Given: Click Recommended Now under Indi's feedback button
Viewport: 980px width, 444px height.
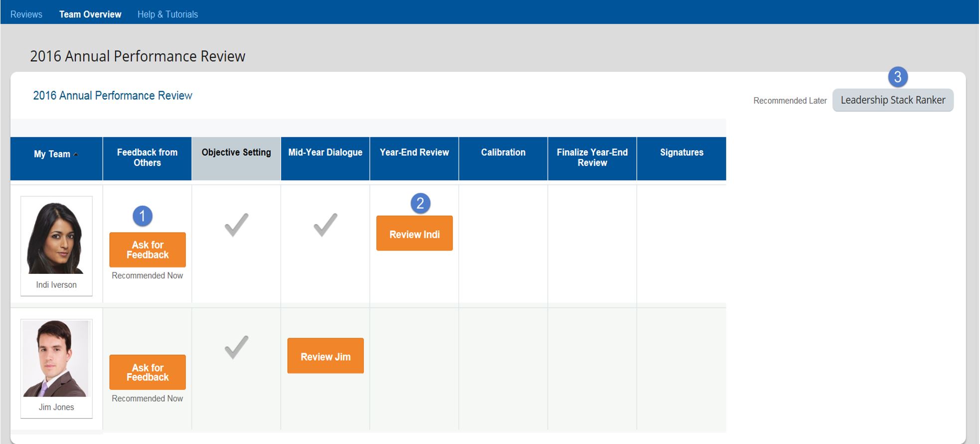Looking at the screenshot, I should tap(148, 275).
